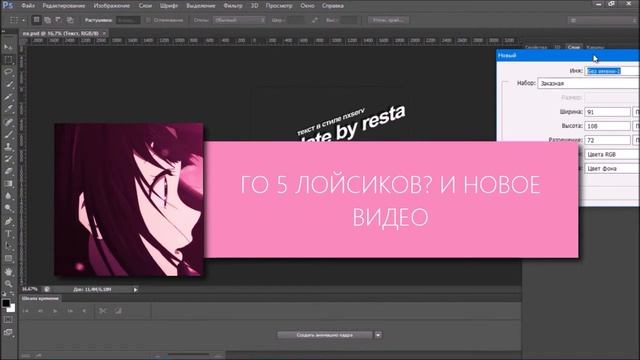
Task: Change the screen mode icon
Action: (8, 332)
